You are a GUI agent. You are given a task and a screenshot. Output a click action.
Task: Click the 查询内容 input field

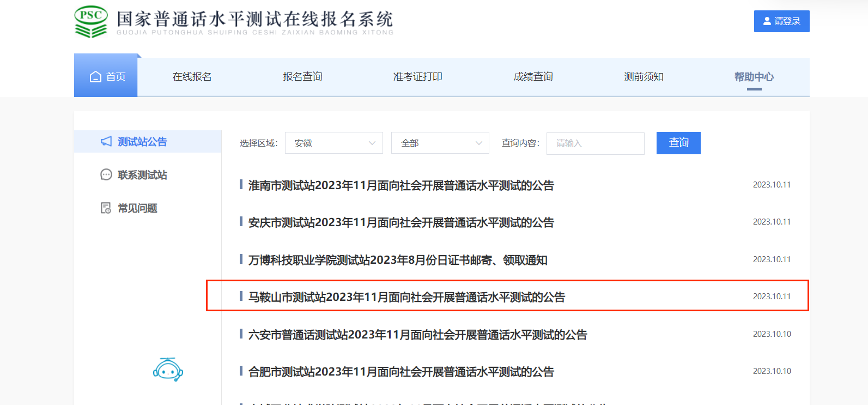pyautogui.click(x=596, y=143)
